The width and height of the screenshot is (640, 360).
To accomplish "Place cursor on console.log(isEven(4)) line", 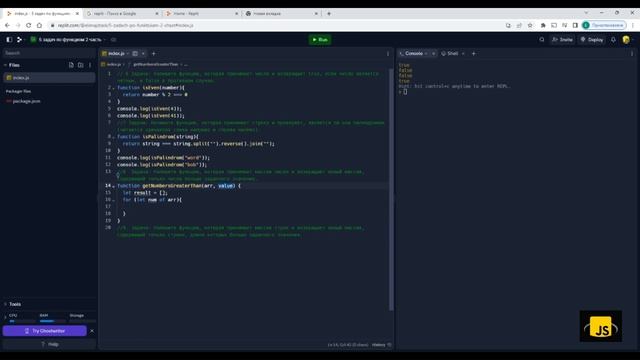I will click(x=149, y=109).
